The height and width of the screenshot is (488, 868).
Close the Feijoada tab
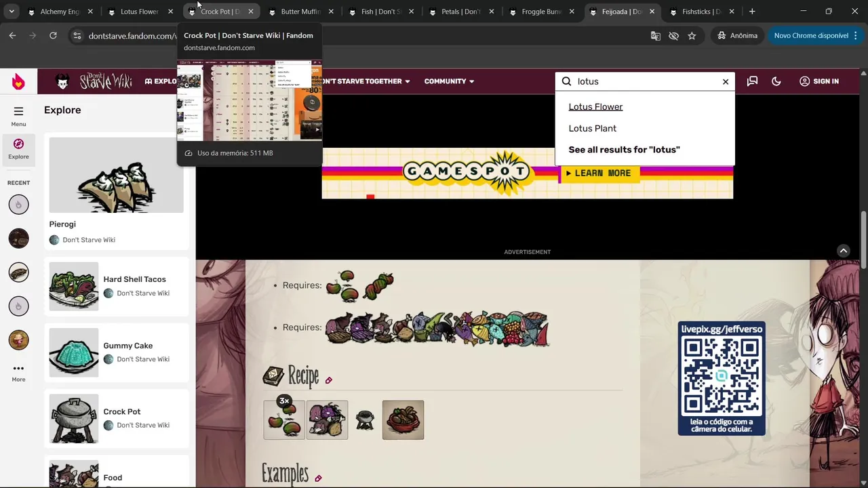coord(652,12)
